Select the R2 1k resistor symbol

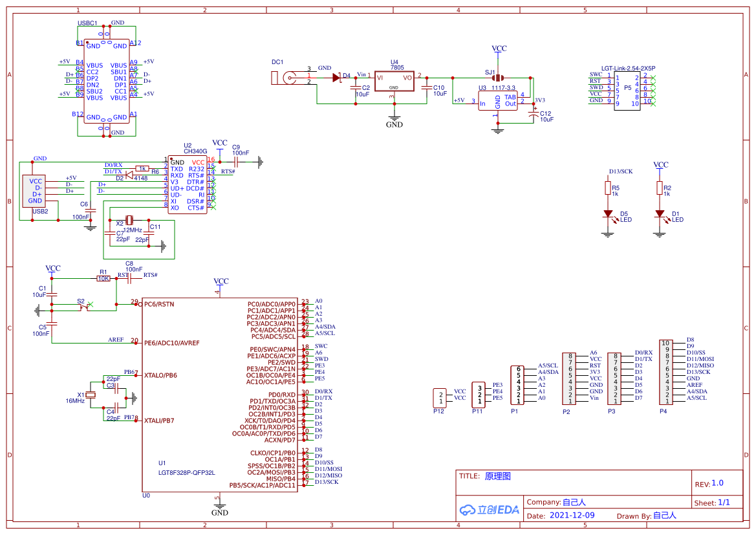point(660,188)
